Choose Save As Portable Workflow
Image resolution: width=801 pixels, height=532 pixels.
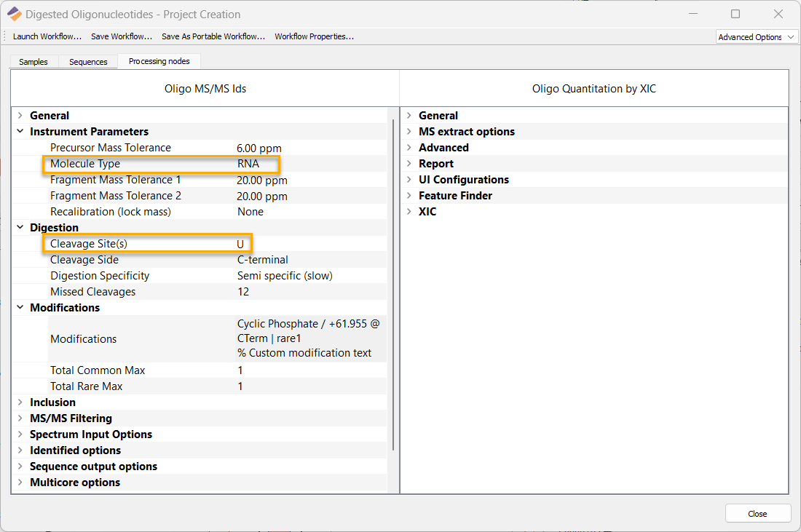tap(213, 36)
